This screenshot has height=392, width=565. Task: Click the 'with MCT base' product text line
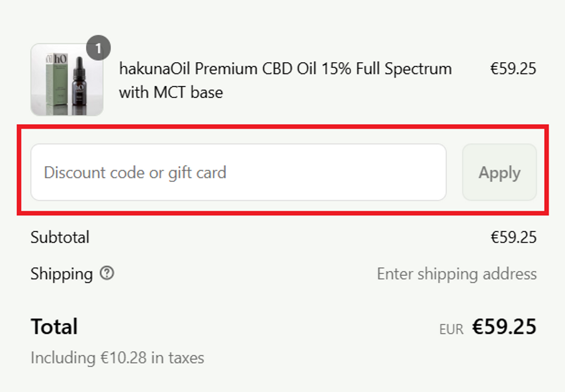coord(171,93)
